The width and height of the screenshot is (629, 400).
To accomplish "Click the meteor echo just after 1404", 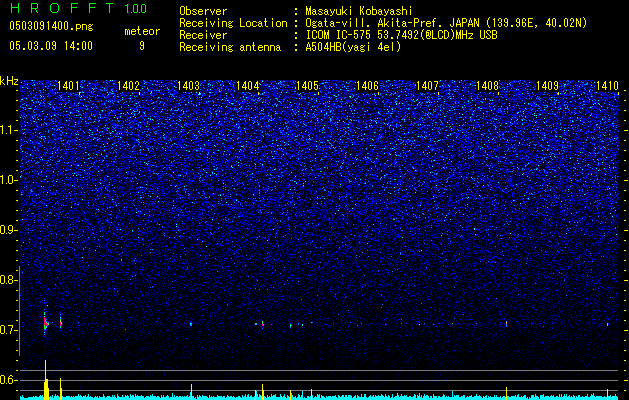I will tap(262, 324).
